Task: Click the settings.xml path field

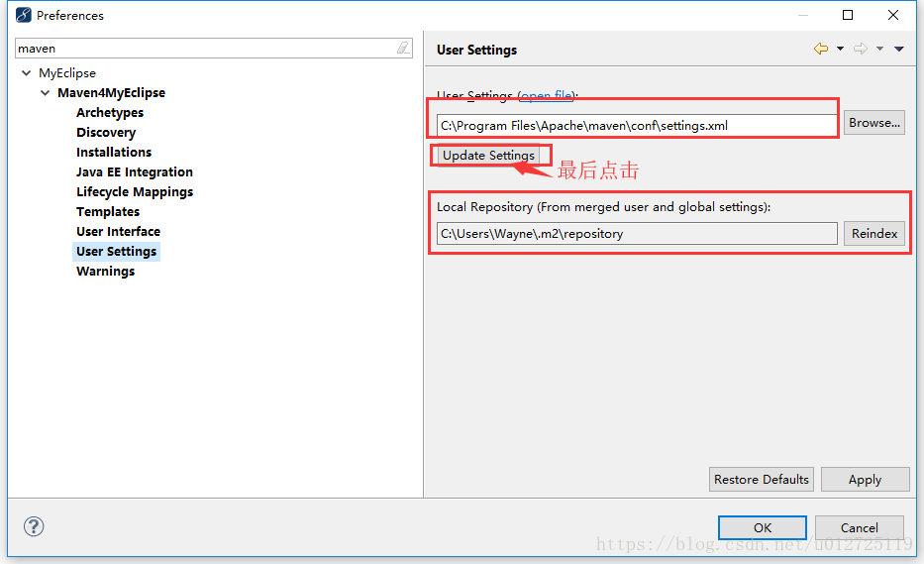Action: (x=637, y=125)
